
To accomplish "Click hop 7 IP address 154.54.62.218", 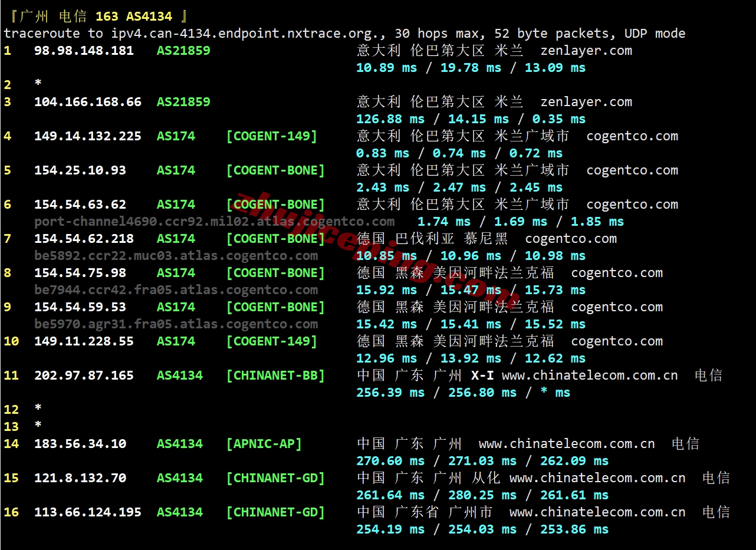I will click(x=84, y=239).
